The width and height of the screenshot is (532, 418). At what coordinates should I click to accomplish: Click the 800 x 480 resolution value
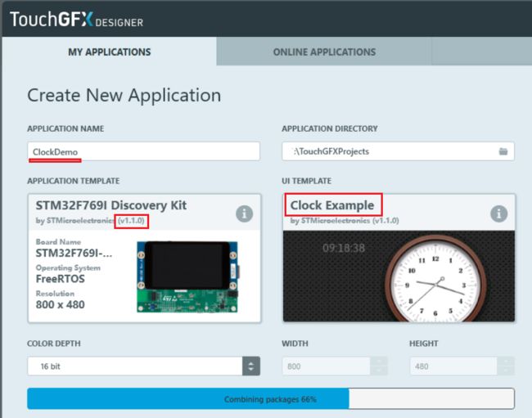(61, 304)
